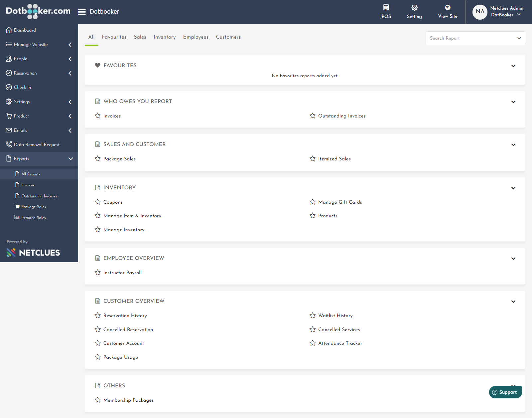Star the Manage Item & Inventory report
532x418 pixels.
point(97,215)
